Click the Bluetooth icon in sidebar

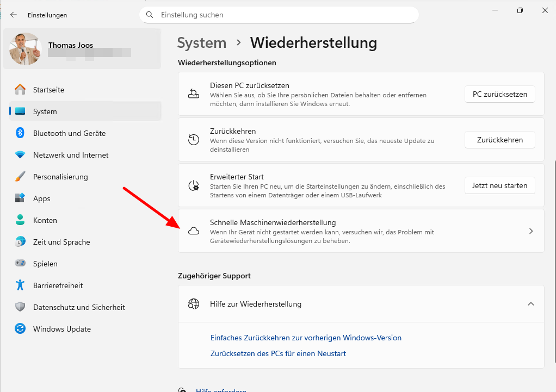pyautogui.click(x=20, y=133)
